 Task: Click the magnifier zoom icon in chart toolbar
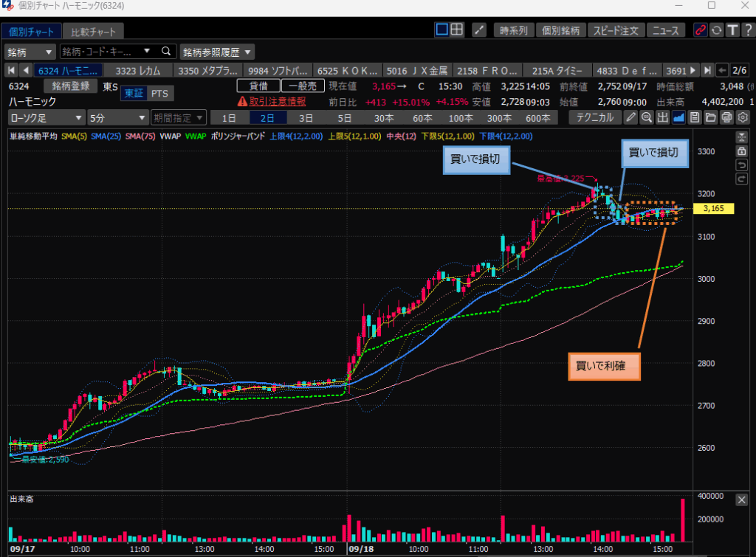[x=646, y=117]
